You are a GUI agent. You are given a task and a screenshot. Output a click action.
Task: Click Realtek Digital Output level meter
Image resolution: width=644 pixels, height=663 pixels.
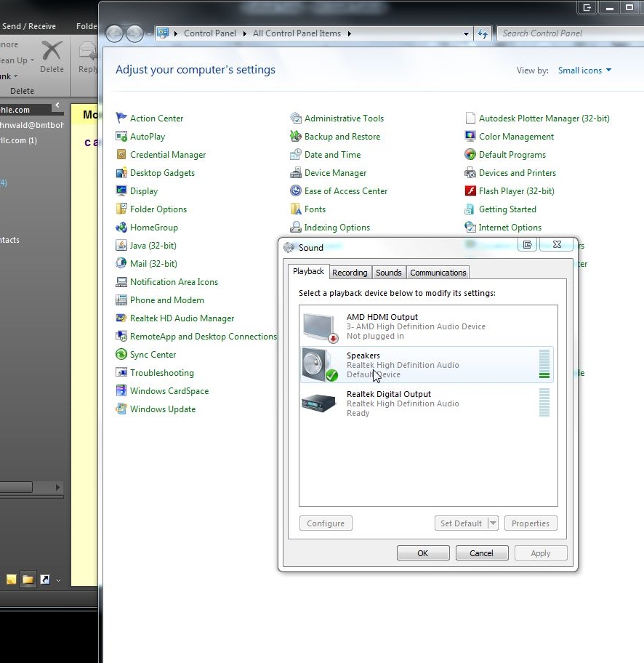(x=544, y=403)
